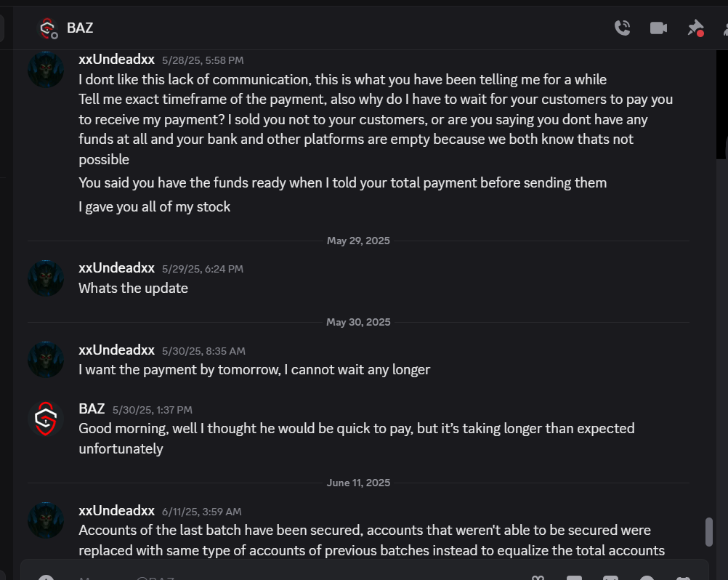Viewport: 728px width, 580px height.
Task: Click BAZ avatar beside 5/30 reply
Action: point(46,419)
